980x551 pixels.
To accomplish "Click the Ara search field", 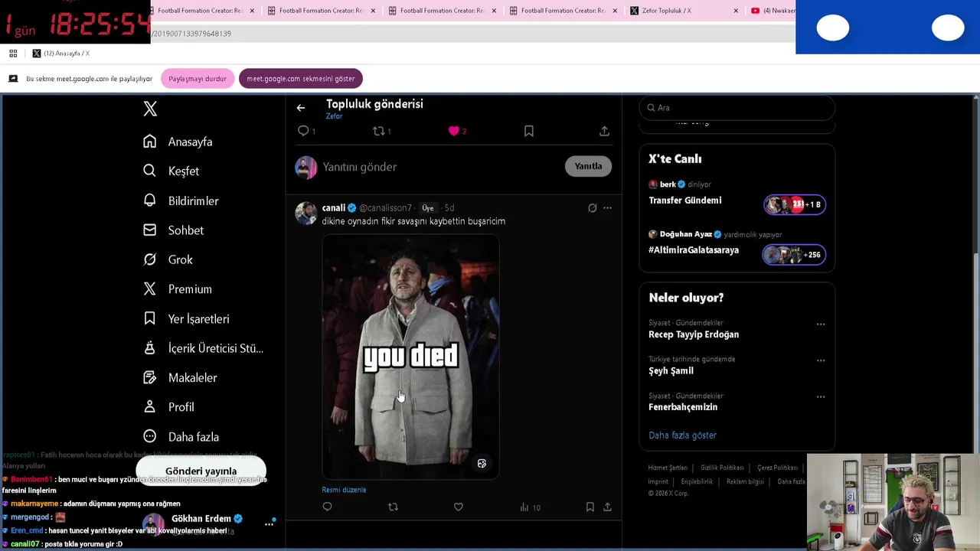I will pos(737,108).
